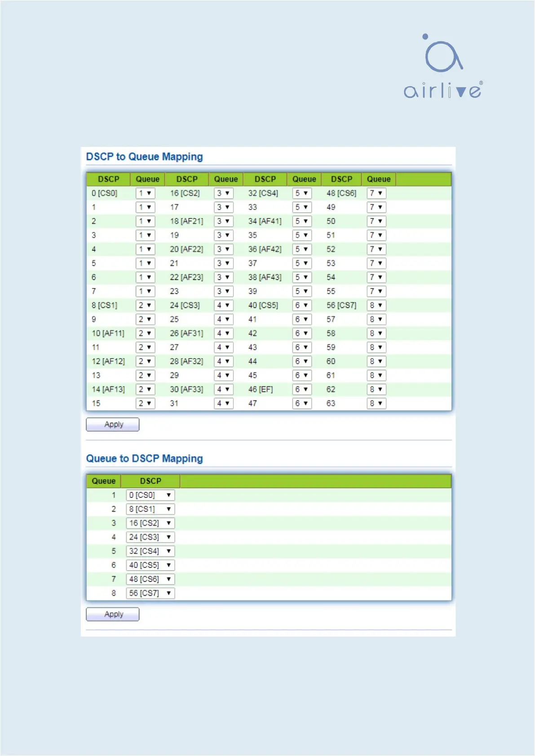Expand queue selector for DSCP 48 [CS6]
This screenshot has height=756, width=535.
(376, 193)
